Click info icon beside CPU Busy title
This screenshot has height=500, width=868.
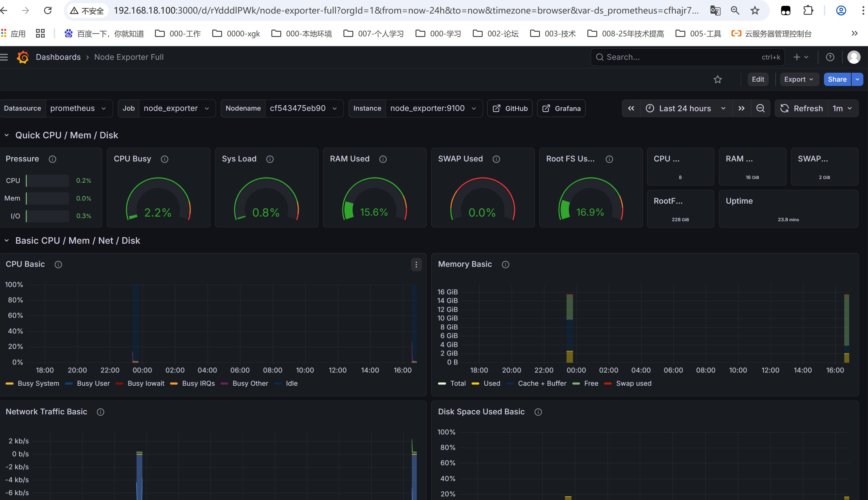pyautogui.click(x=164, y=159)
